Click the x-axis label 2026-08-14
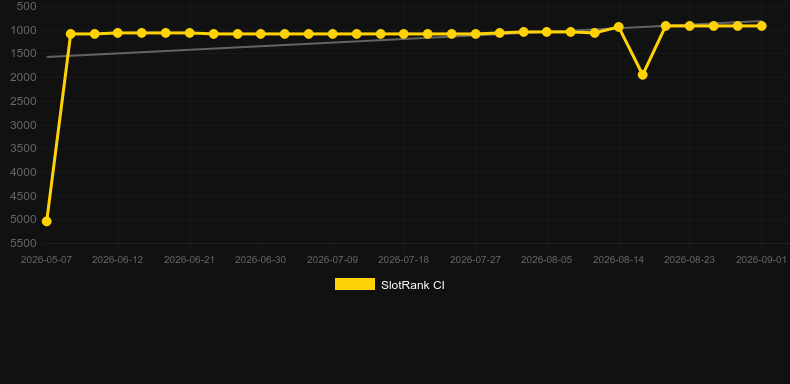Screen dimensions: 790x384 (x=618, y=260)
